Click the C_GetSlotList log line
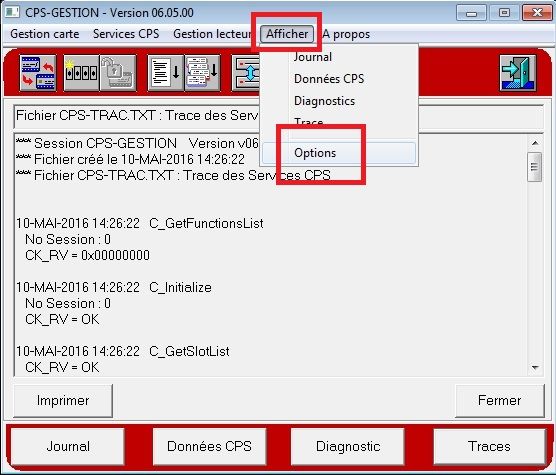556x475 pixels. pos(123,351)
